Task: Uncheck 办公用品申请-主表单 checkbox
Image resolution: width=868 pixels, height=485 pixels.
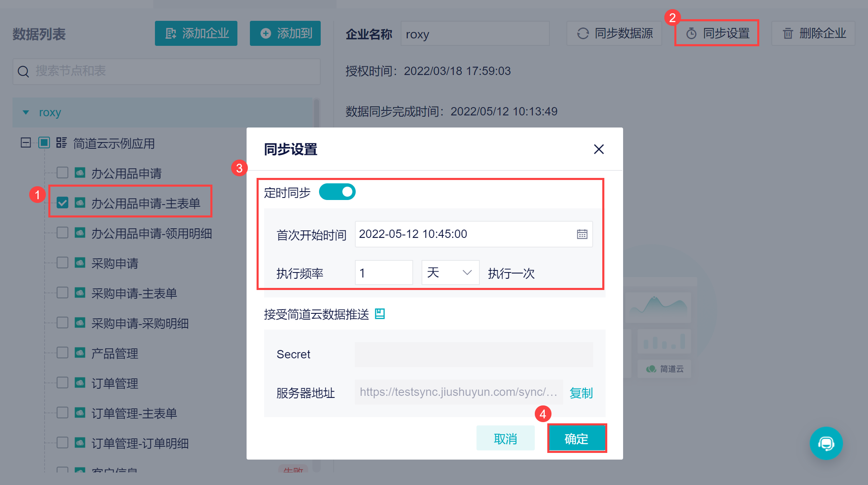Action: (62, 203)
